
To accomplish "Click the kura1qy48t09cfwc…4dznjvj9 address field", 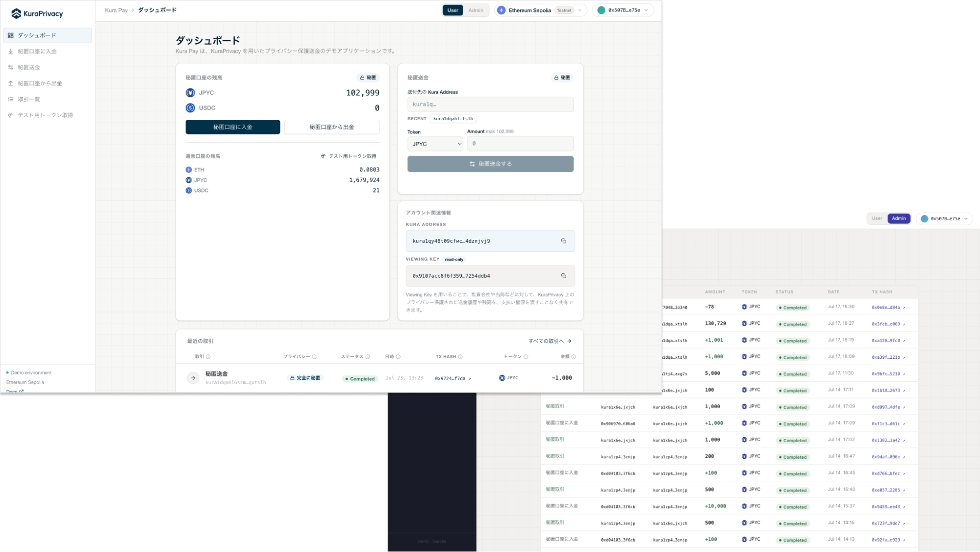I will click(x=490, y=241).
